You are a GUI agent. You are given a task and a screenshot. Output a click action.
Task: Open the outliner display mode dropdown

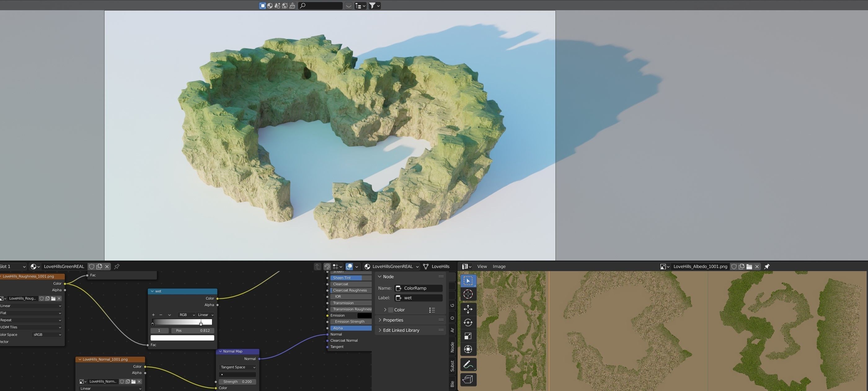tap(360, 6)
